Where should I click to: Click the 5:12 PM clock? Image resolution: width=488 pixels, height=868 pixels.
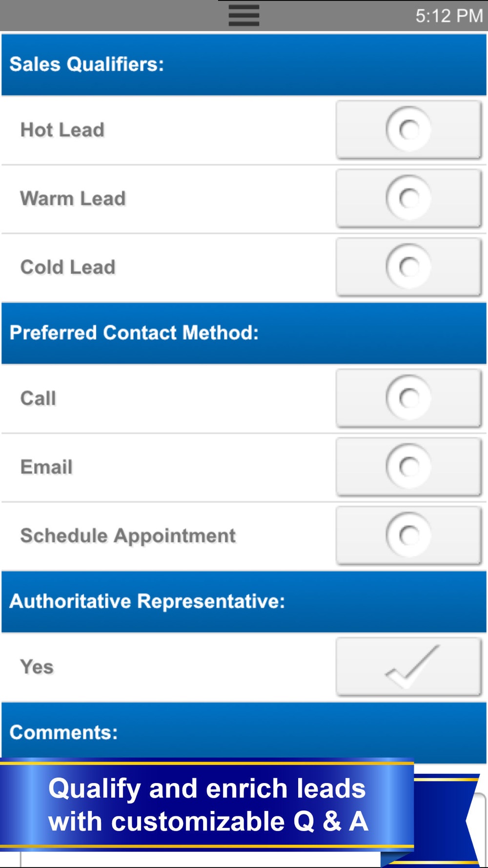click(x=448, y=16)
